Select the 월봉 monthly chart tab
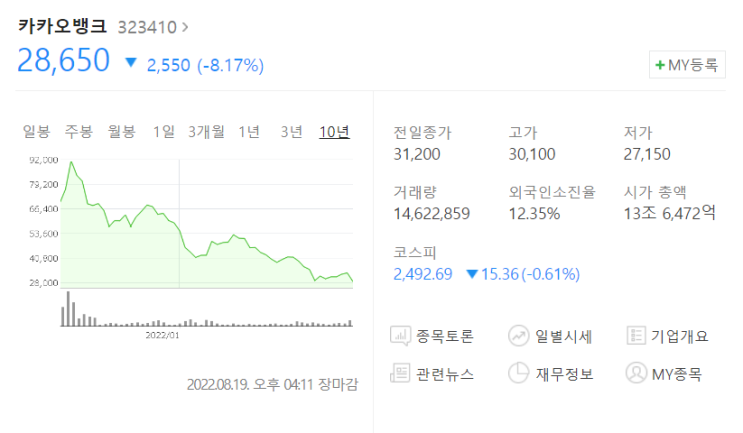Screen dimensions: 743x433 point(121,131)
